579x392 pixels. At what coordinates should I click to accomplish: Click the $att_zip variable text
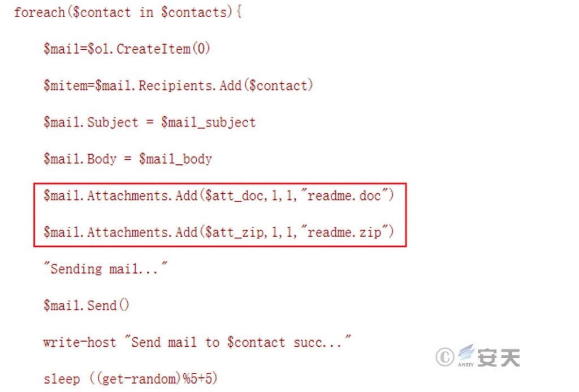(234, 233)
